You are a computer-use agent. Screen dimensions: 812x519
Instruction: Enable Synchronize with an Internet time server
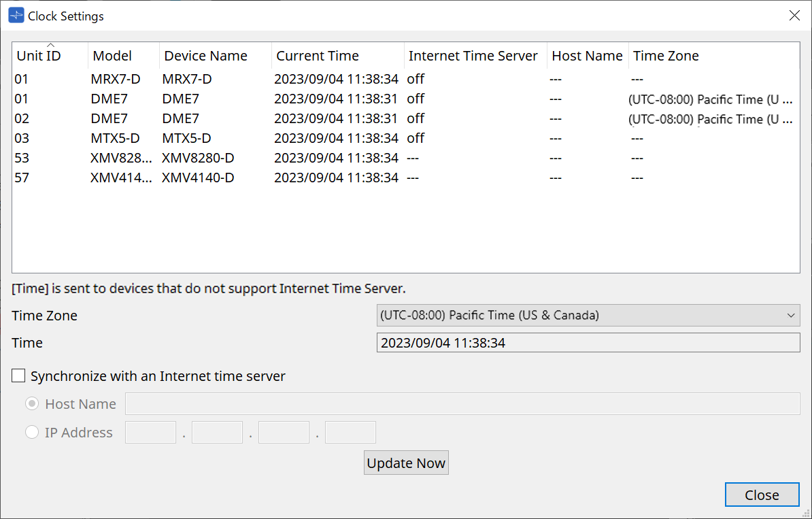click(19, 376)
